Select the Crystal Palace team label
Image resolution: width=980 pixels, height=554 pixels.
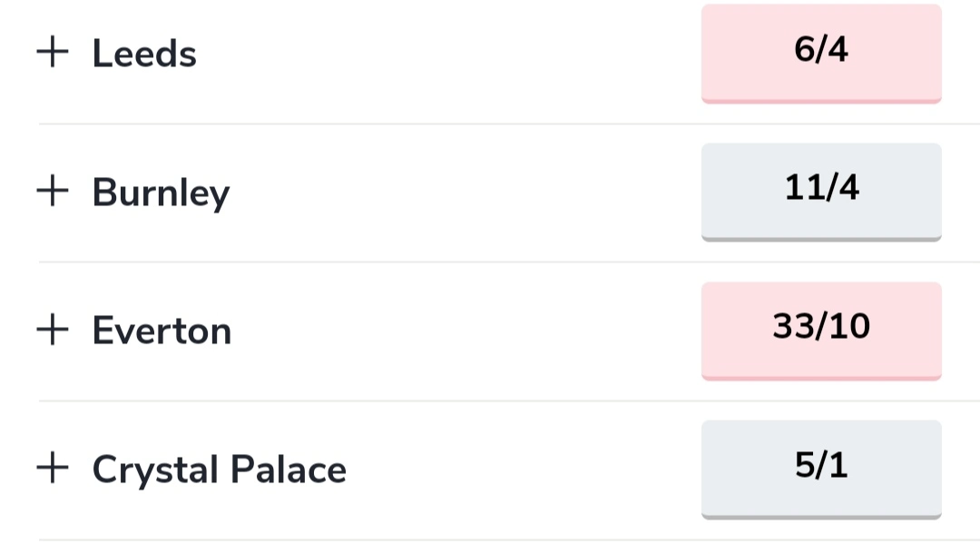tap(219, 470)
